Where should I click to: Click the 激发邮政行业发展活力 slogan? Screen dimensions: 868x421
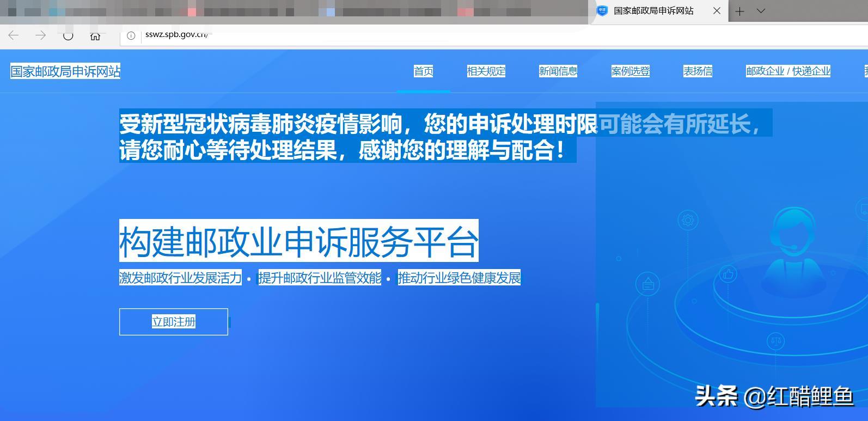[x=180, y=278]
